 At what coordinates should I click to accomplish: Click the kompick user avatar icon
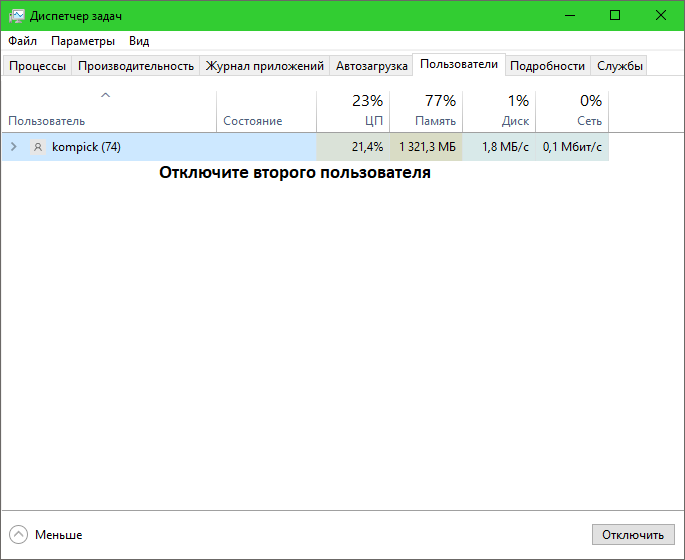[38, 147]
